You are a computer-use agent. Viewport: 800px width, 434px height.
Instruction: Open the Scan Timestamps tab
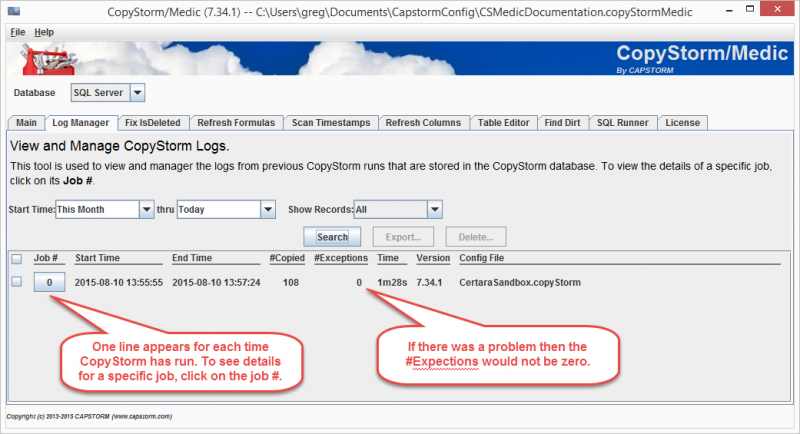click(331, 123)
